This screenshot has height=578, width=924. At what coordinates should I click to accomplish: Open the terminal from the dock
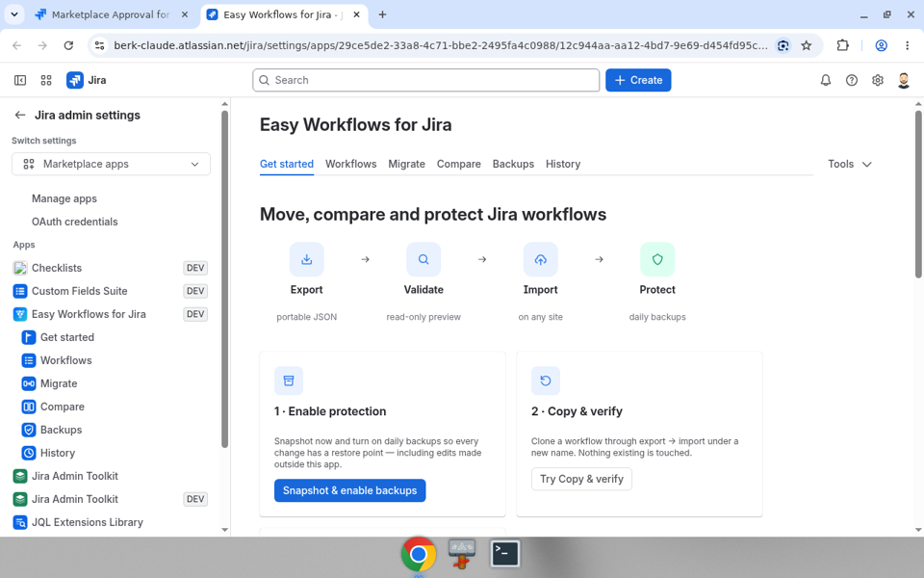[505, 554]
